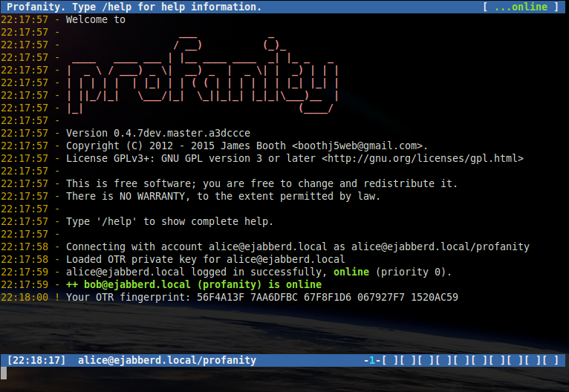Select the first empty window slot after -1-
Image resolution: width=569 pixels, height=392 pixels.
coord(388,360)
